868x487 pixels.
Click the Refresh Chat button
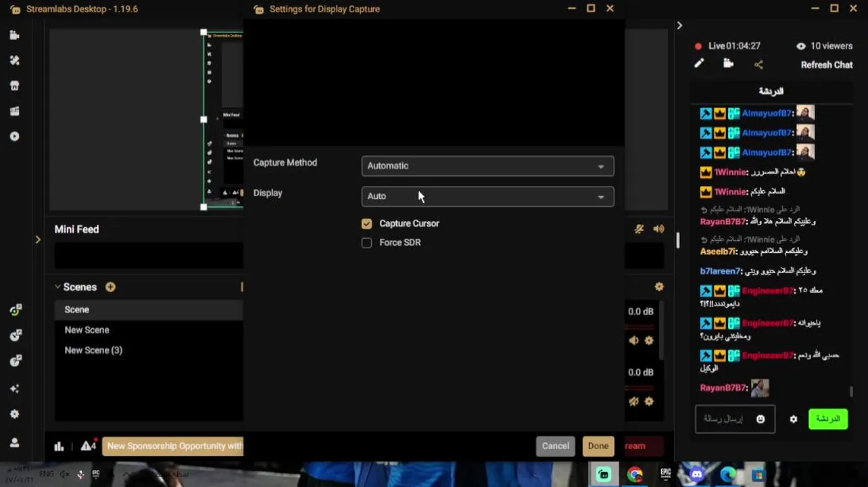(x=827, y=65)
